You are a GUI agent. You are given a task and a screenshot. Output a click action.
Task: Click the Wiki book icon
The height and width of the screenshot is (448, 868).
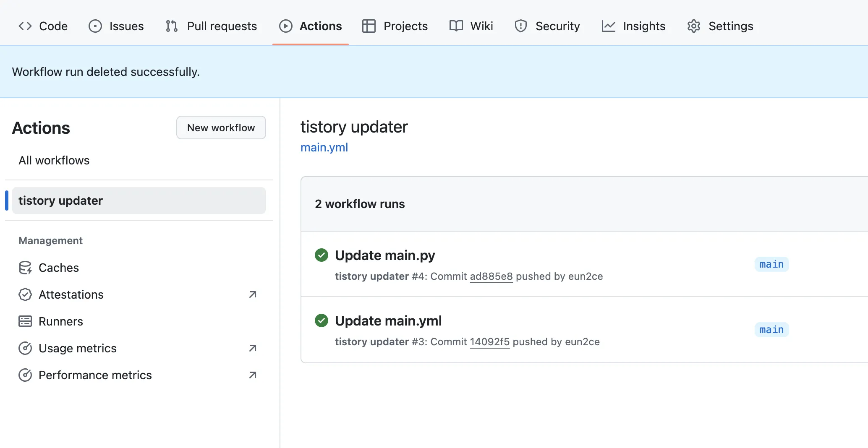tap(456, 26)
